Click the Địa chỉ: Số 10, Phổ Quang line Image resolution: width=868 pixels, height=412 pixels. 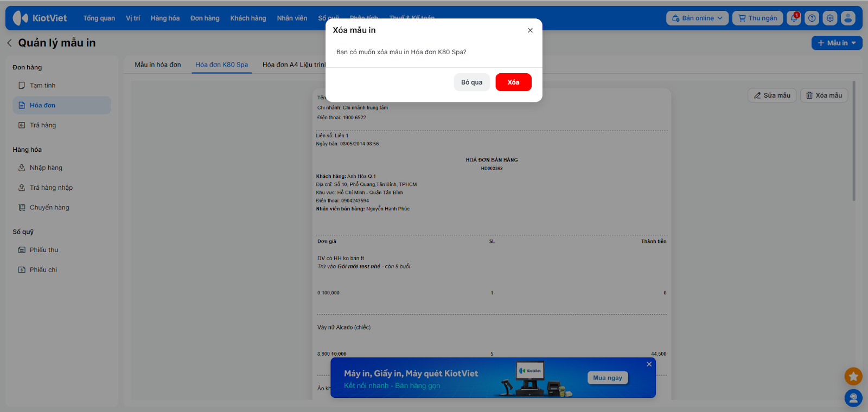[x=367, y=184]
